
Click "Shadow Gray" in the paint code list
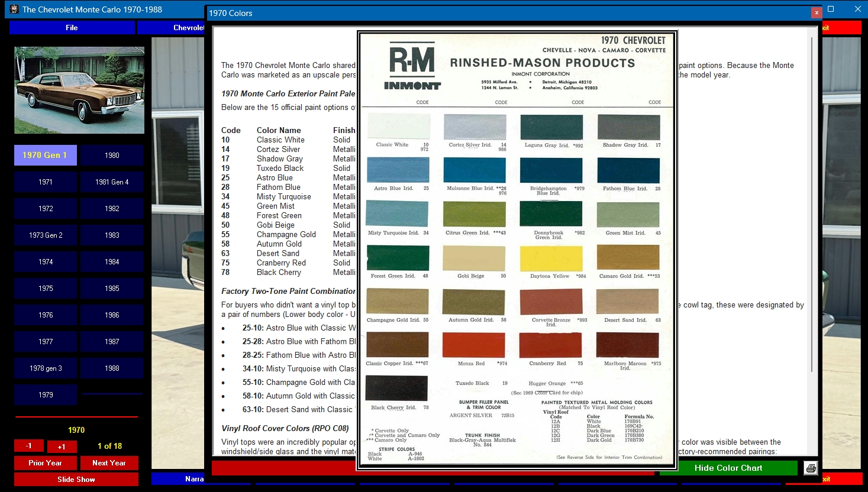[279, 158]
